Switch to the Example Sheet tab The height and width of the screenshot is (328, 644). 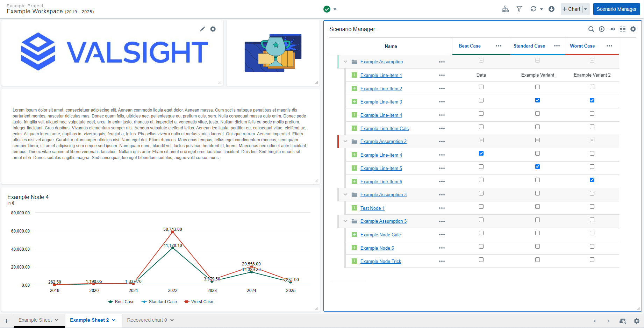[x=36, y=320]
